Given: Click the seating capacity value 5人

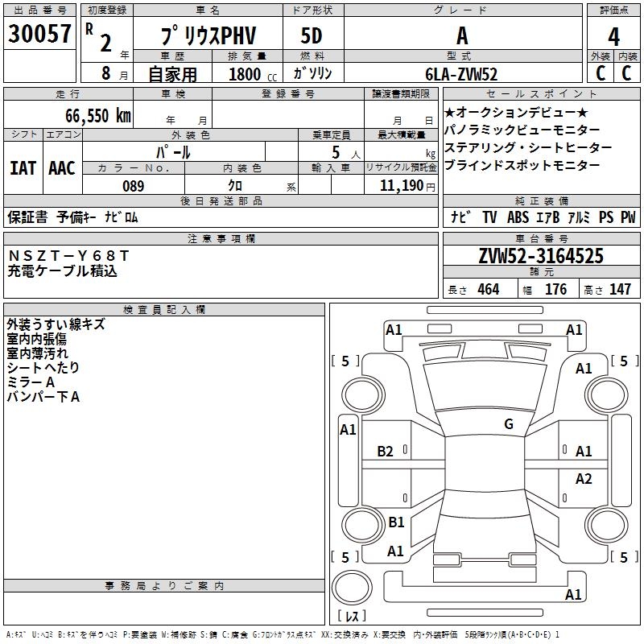Looking at the screenshot, I should 346,152.
